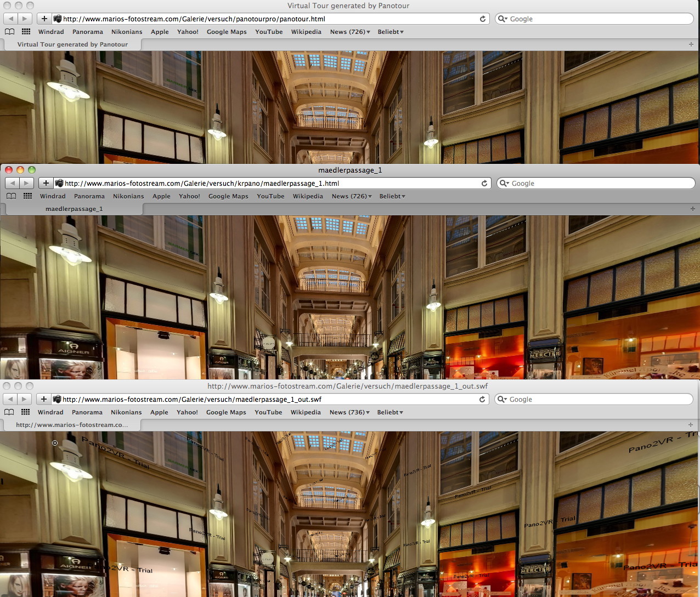
Task: Open Google Maps bookmark in the Panotour window
Action: point(227,32)
